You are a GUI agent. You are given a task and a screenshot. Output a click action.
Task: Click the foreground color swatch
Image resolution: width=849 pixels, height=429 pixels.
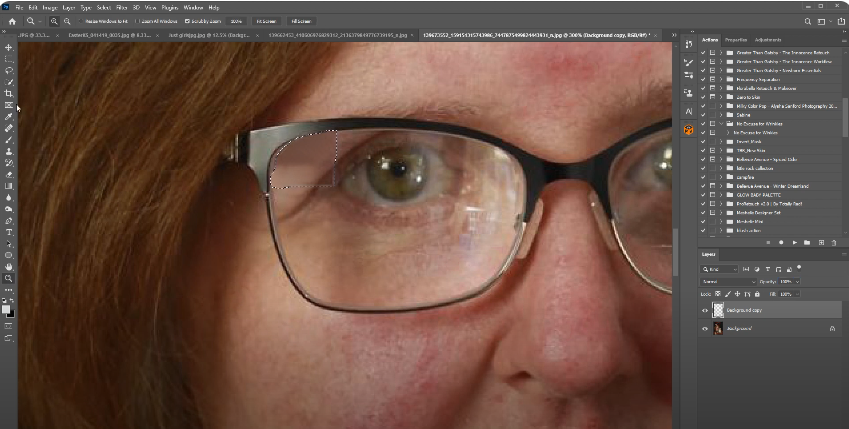[6, 309]
